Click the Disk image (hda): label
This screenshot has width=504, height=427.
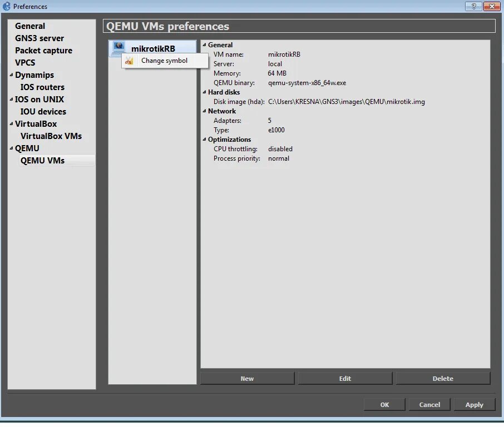pyautogui.click(x=239, y=102)
